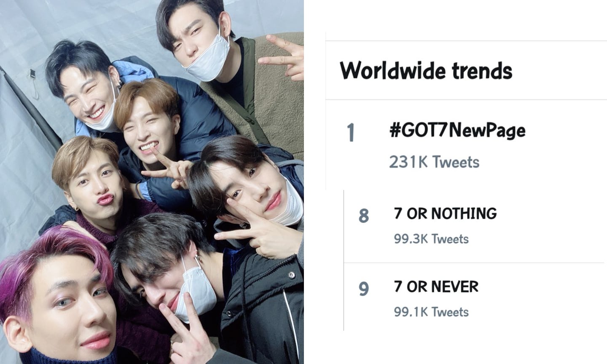Screen dimensions: 607x364
Task: Open the "7 OR NEVER" trend
Action: (x=436, y=287)
